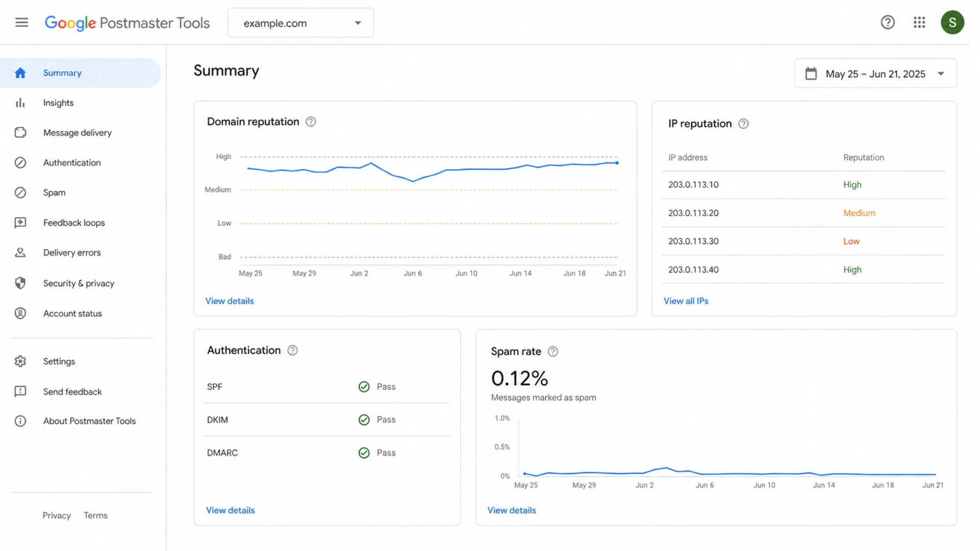Image resolution: width=980 pixels, height=551 pixels.
Task: Click the Medium reputation value
Action: 859,213
